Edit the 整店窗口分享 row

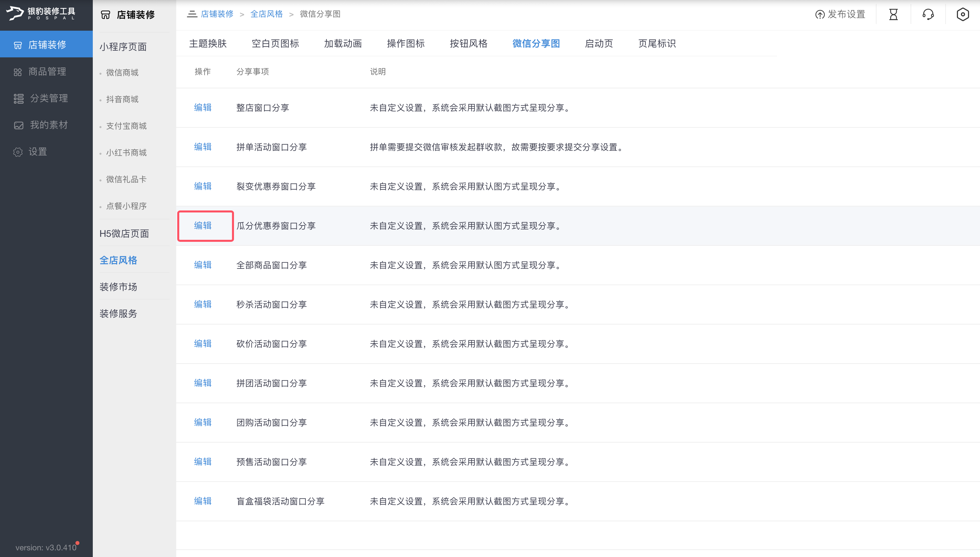(203, 107)
